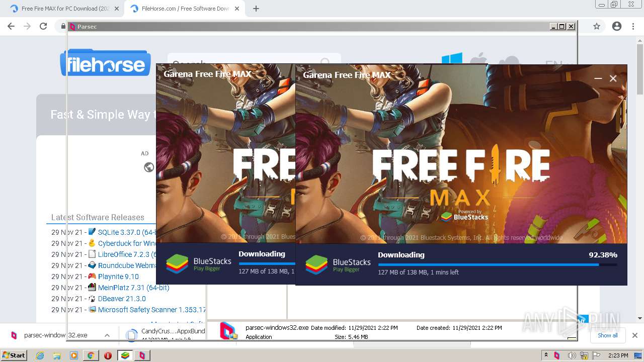The height and width of the screenshot is (362, 644).
Task: Open the MeinPlatz 7.31 (64-bit) link
Action: pos(133,288)
